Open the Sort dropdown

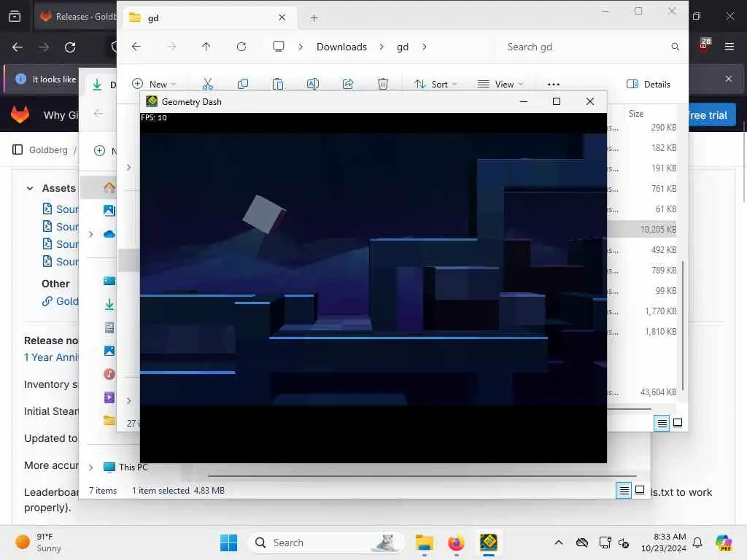point(436,85)
